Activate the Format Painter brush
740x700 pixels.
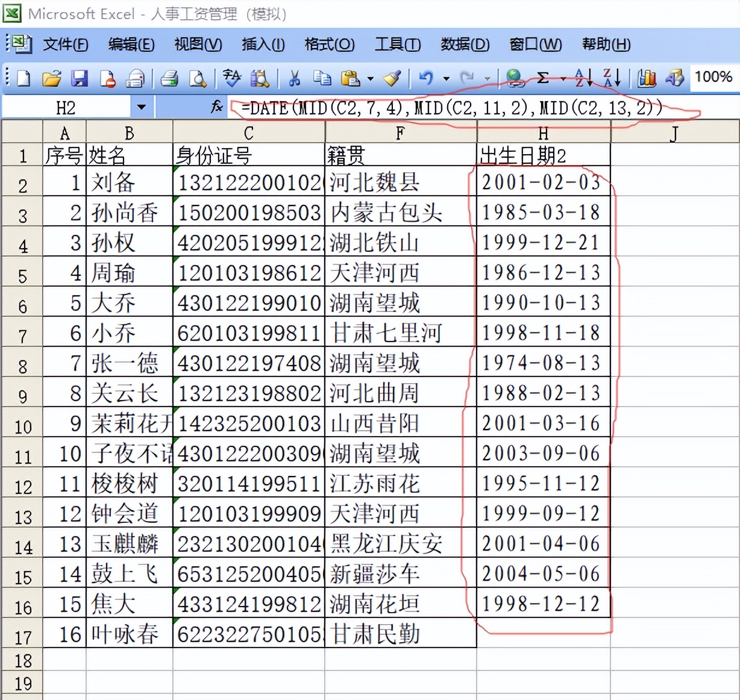coord(392,78)
